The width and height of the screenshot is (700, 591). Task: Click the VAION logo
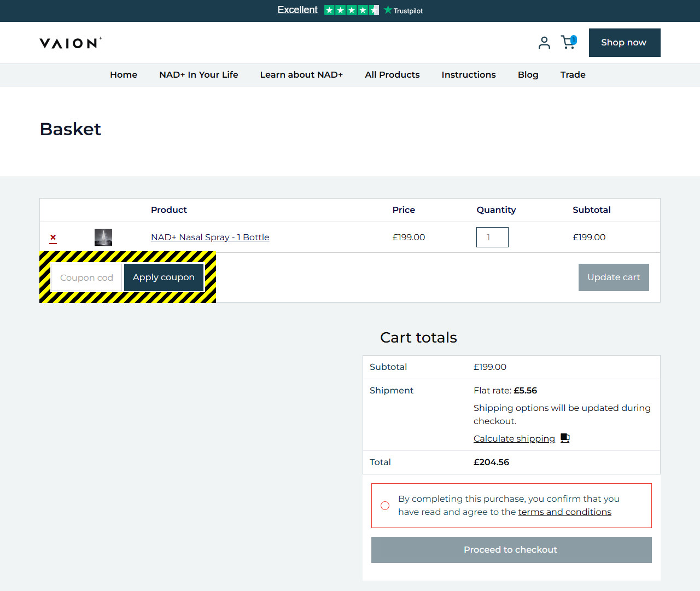pos(71,43)
